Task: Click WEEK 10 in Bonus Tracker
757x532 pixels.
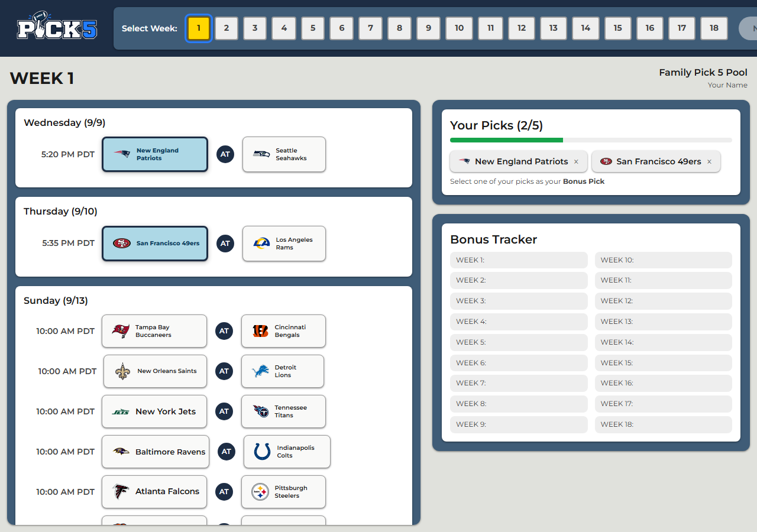Action: [x=664, y=260]
